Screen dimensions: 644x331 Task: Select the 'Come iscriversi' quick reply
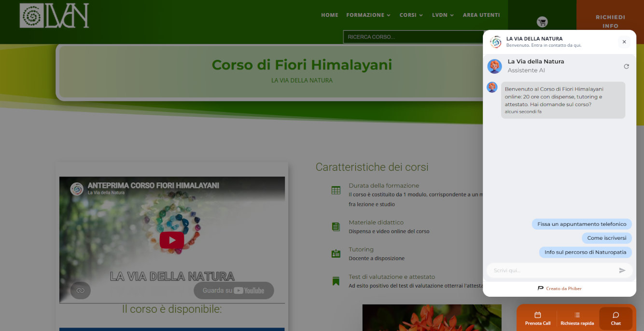tap(607, 238)
